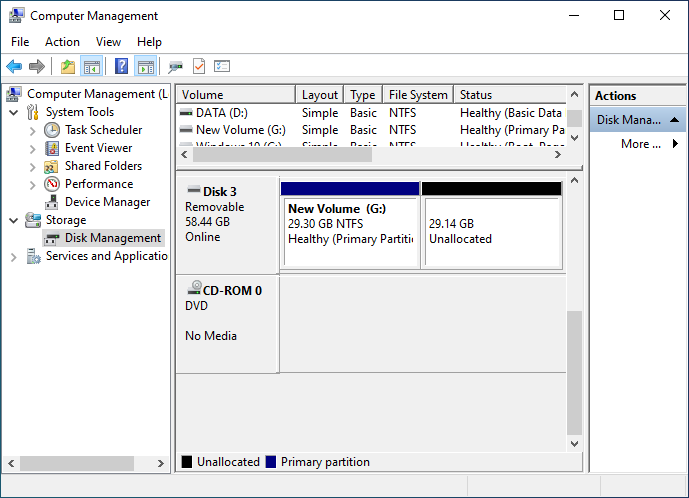Collapse the Disk Management actions section
This screenshot has width=689, height=498.
[x=674, y=120]
